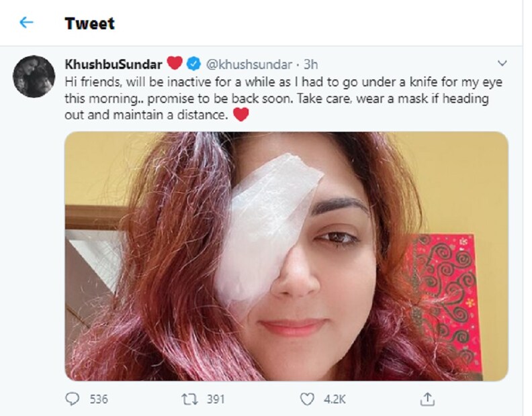532x416 pixels.
Task: Open KhushbuSundar's profile avatar
Action: coord(34,76)
